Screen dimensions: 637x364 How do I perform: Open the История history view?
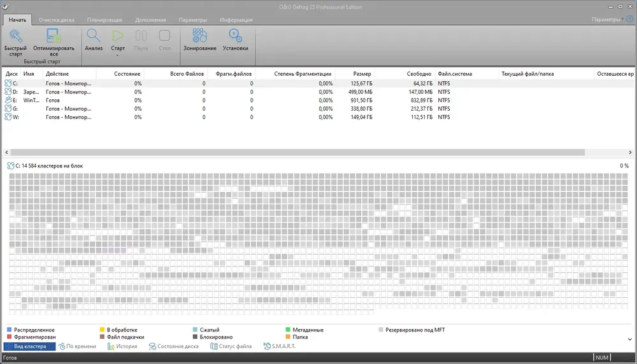(122, 346)
